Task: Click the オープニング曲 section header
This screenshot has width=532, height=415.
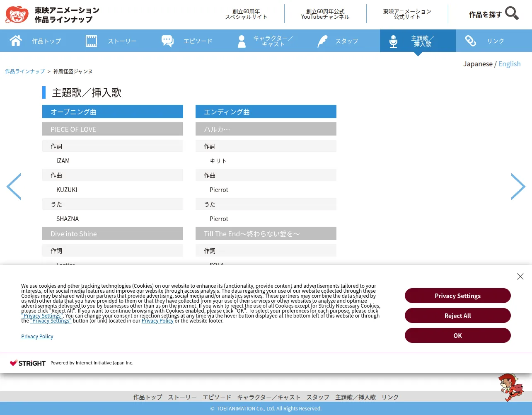Action: tap(113, 112)
